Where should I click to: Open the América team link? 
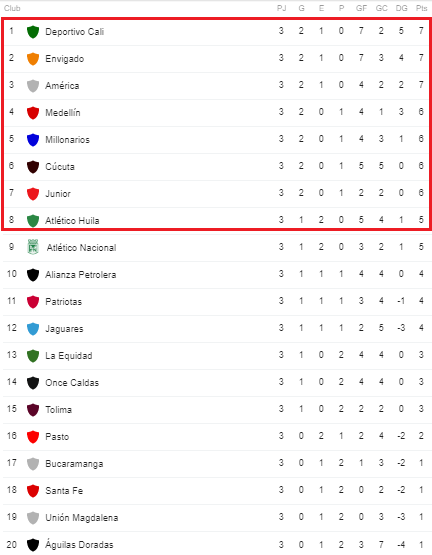point(62,86)
